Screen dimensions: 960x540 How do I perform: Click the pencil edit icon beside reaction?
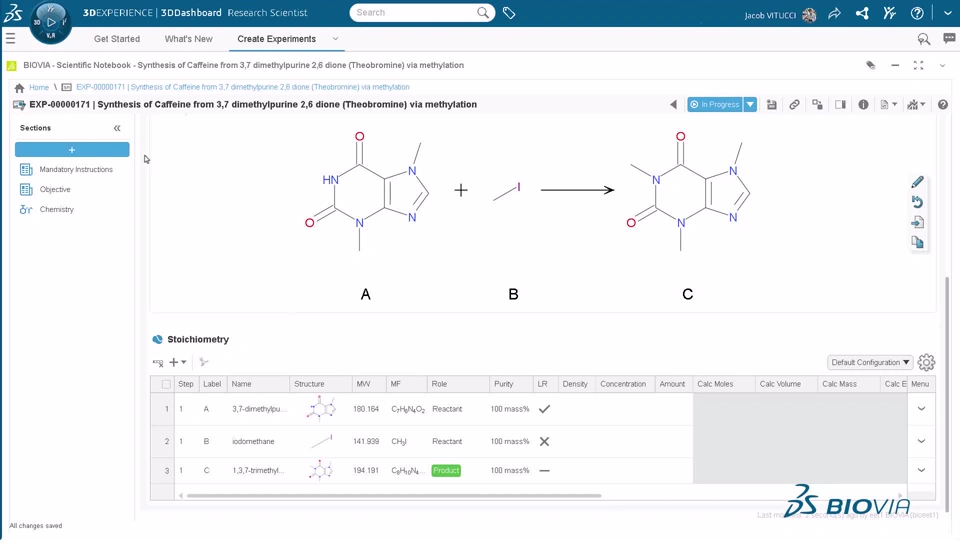tap(917, 182)
